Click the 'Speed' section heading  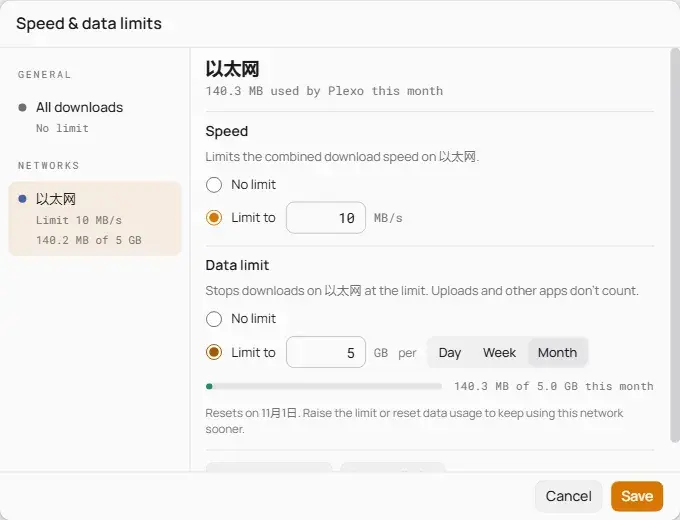[227, 131]
